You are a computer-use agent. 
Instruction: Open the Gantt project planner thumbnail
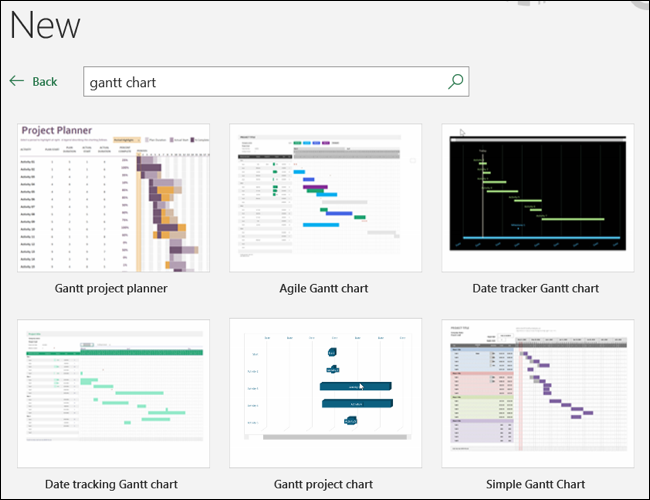click(x=113, y=198)
